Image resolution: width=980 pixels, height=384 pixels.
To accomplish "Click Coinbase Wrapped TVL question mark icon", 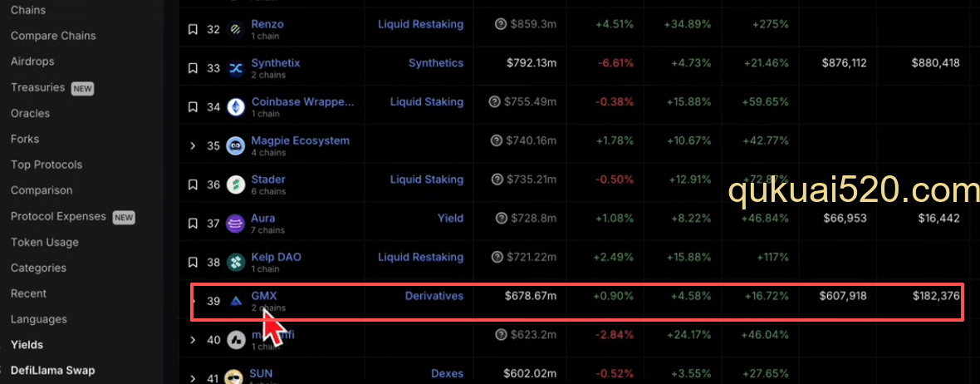I will tap(494, 102).
